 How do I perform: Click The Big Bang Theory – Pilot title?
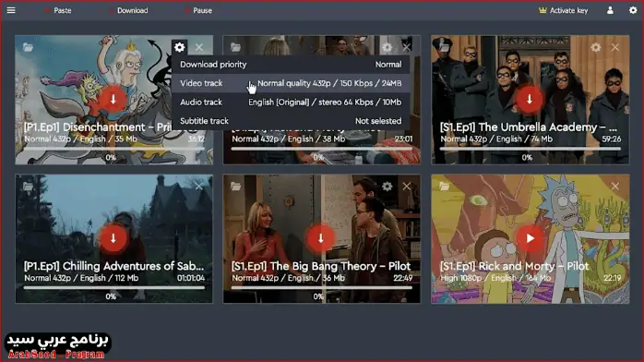pyautogui.click(x=321, y=266)
